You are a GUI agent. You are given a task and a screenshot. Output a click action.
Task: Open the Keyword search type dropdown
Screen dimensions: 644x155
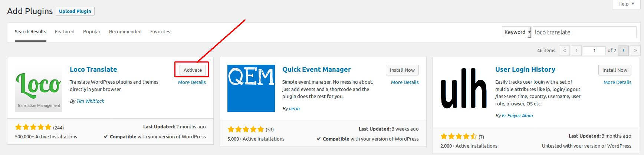pyautogui.click(x=517, y=32)
